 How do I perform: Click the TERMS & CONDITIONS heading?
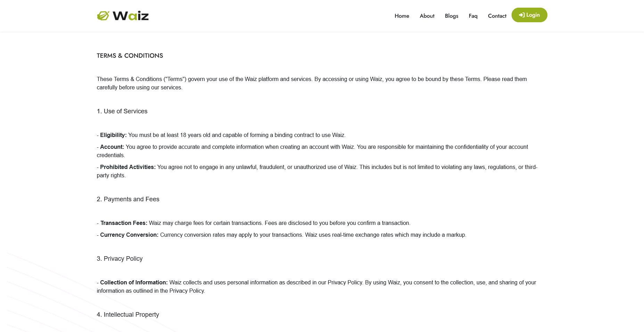[130, 56]
